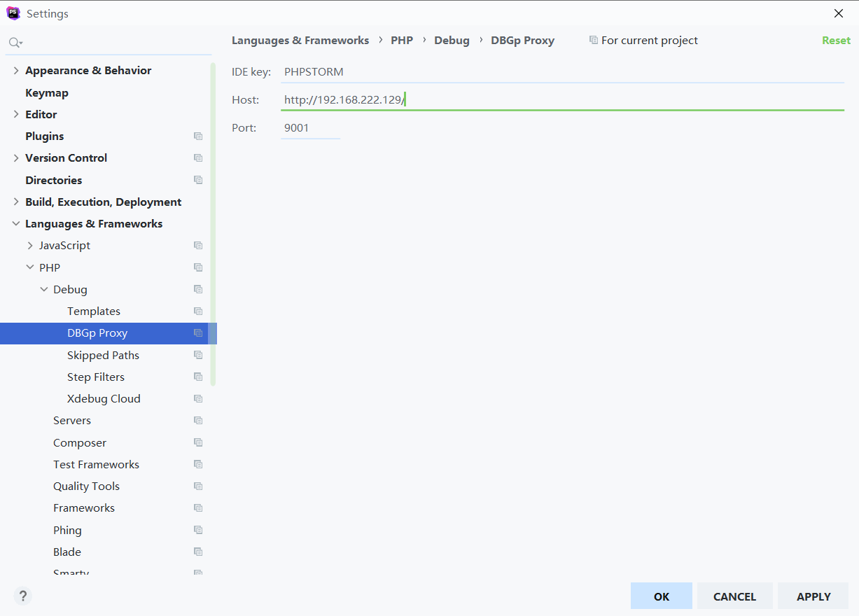Open Xdebug Cloud settings

click(104, 399)
